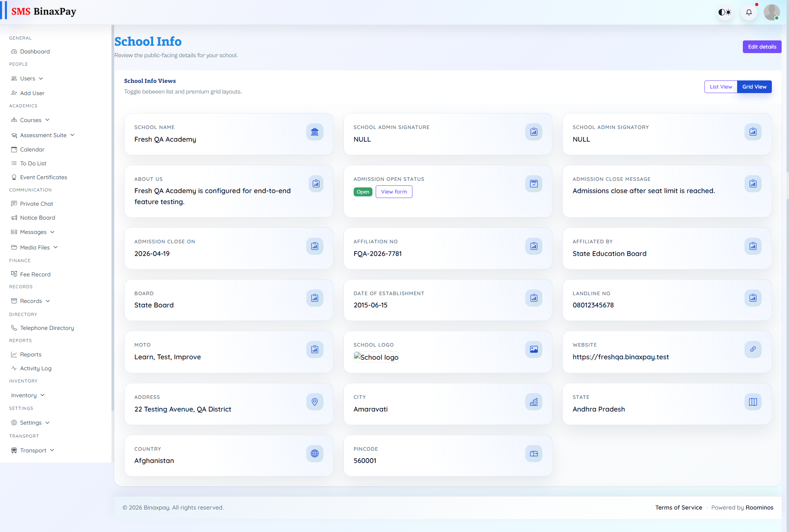The height and width of the screenshot is (532, 789).
Task: Toggle the dark mode theme switch
Action: 725,12
